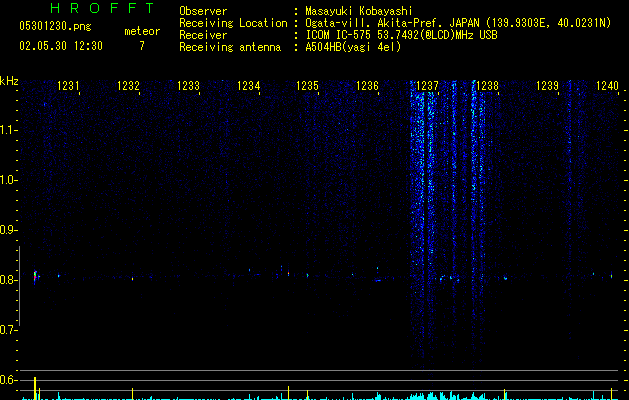Screen dimensions: 629x400
Task: Click the kHz axis unit label
Action: (x=9, y=81)
